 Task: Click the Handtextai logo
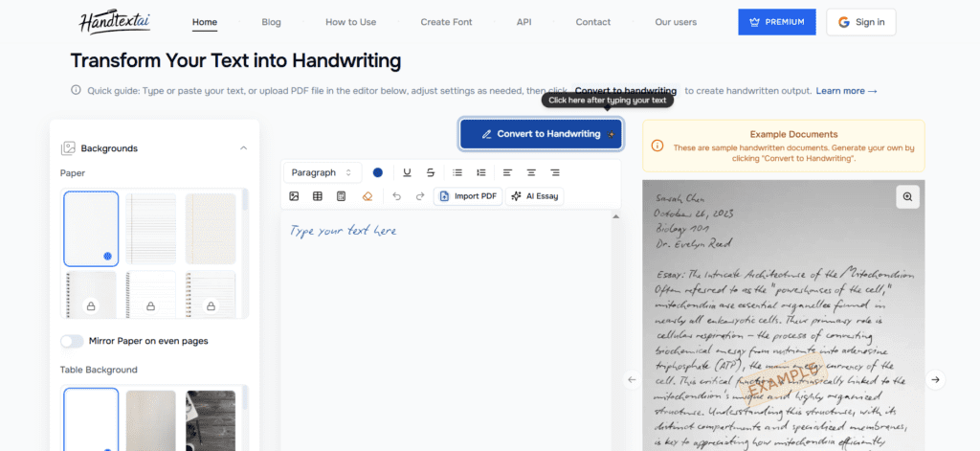[115, 22]
